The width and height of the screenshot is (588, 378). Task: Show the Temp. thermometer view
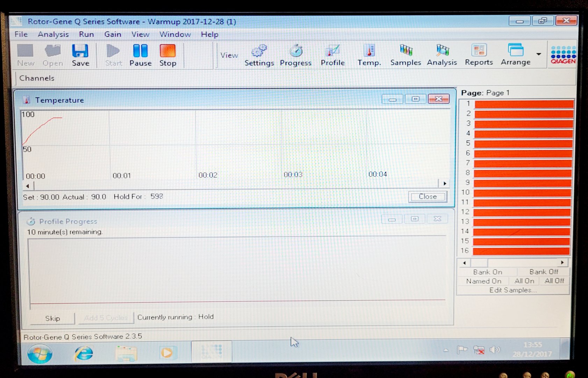point(369,55)
